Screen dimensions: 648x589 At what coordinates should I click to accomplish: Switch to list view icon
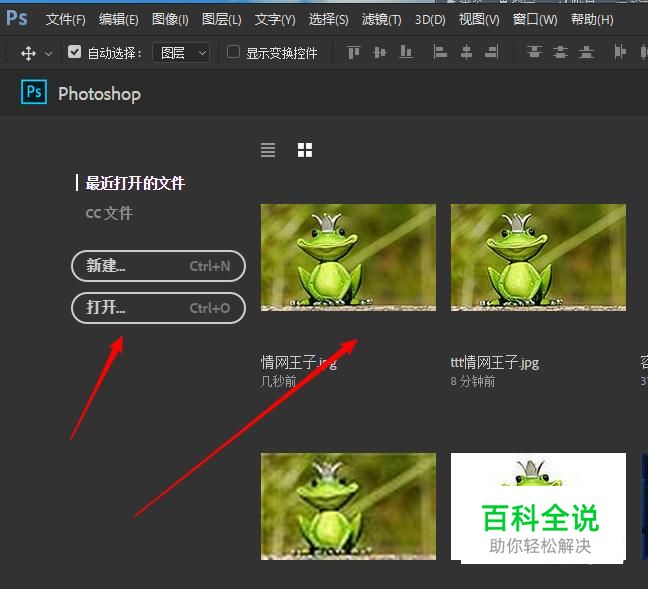click(268, 150)
